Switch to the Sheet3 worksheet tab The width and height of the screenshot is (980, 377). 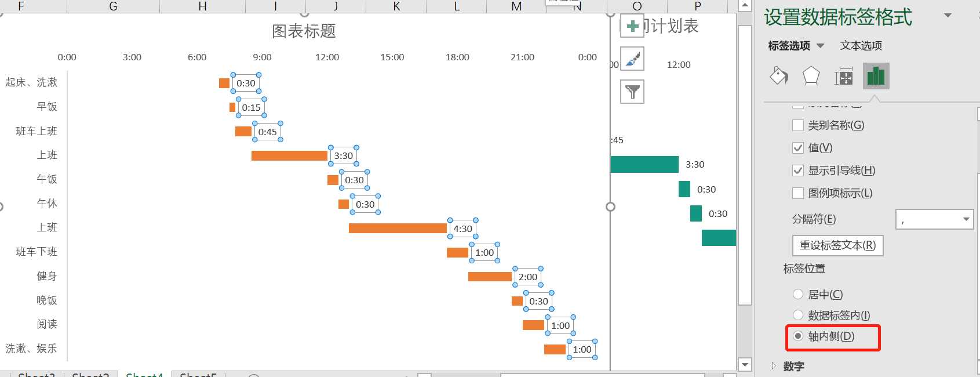(37, 375)
